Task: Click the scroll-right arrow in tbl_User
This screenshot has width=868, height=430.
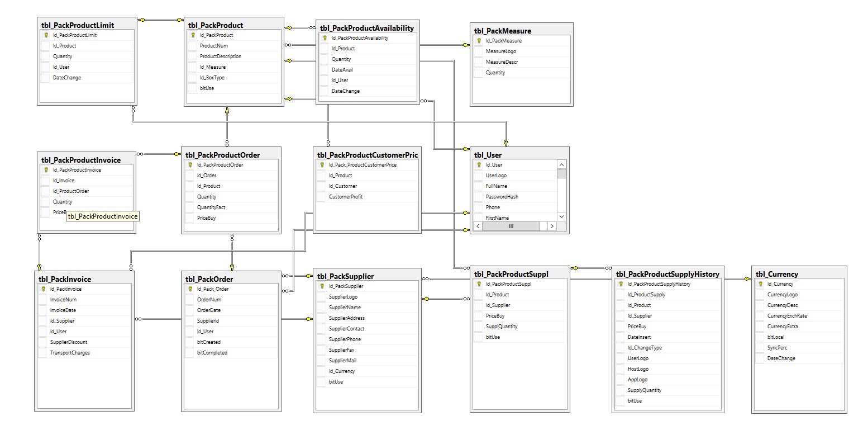Action: click(x=551, y=226)
